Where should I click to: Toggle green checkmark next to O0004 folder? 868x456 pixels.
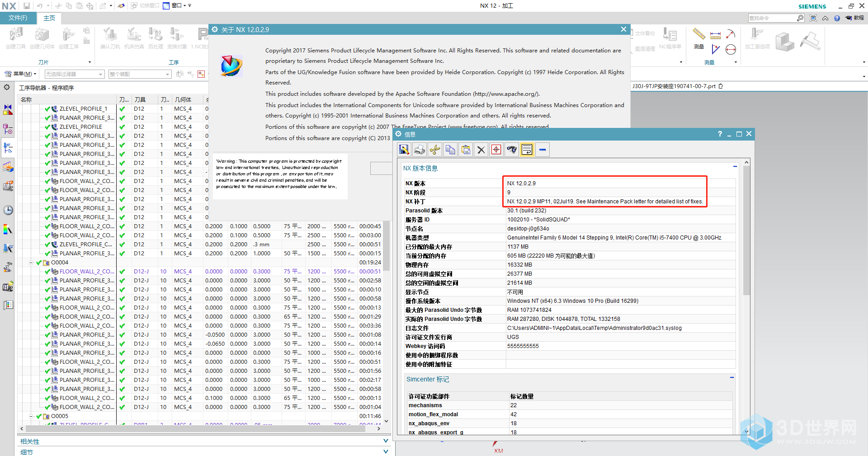pos(39,263)
